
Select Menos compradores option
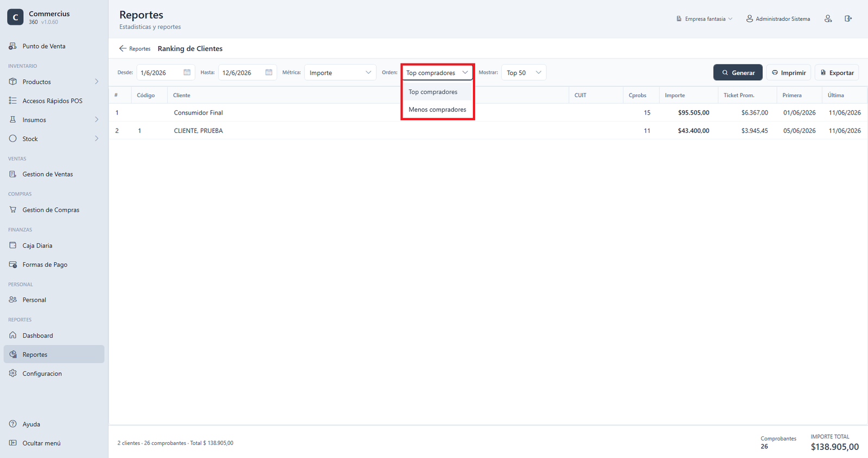(437, 110)
